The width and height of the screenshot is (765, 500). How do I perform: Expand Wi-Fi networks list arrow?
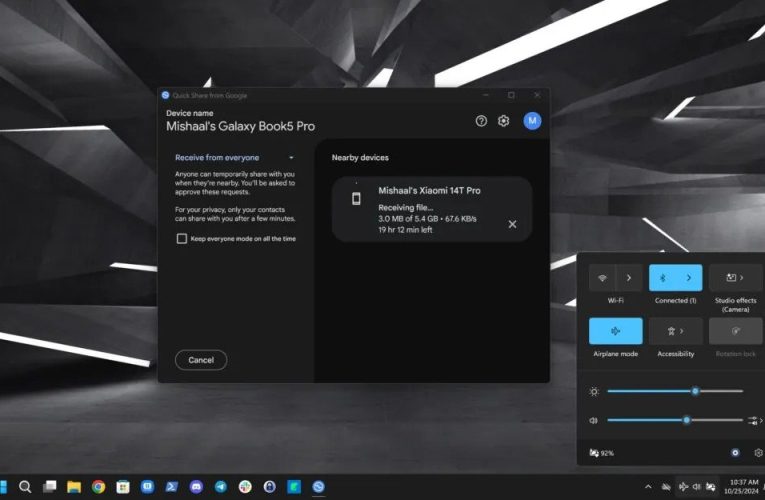(629, 278)
